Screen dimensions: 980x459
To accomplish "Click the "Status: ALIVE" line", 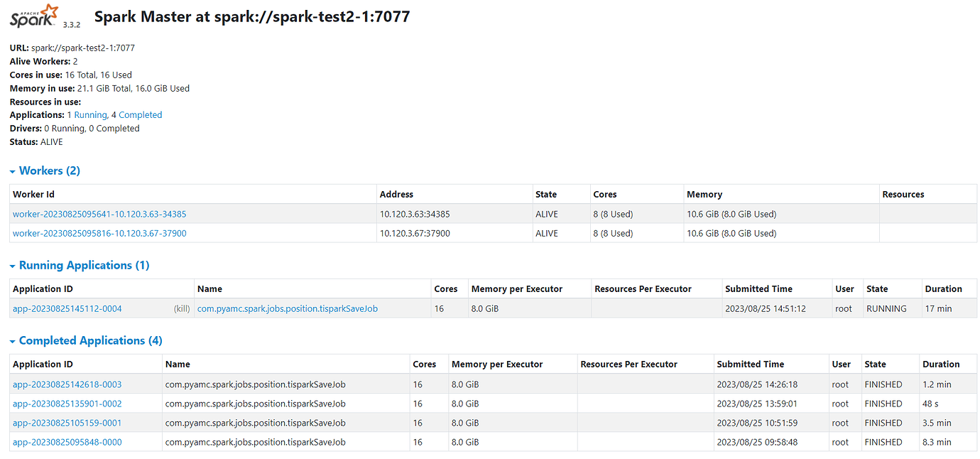I will click(36, 142).
